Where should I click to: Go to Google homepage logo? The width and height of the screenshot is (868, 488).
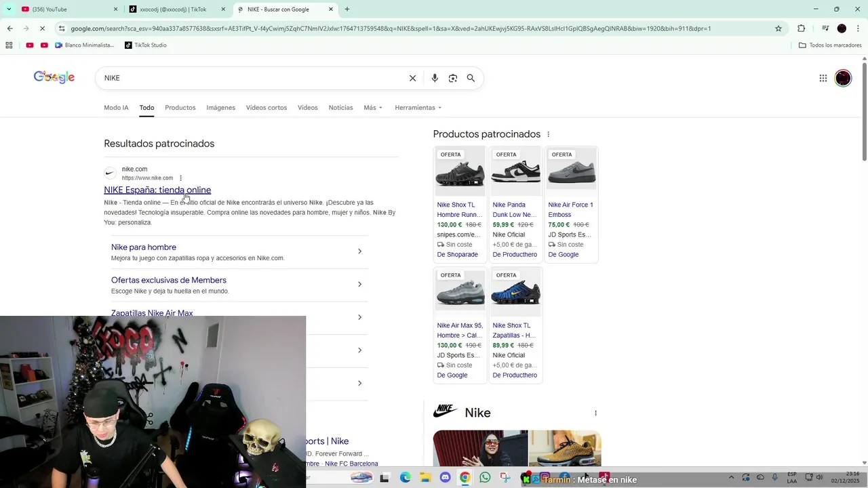54,77
